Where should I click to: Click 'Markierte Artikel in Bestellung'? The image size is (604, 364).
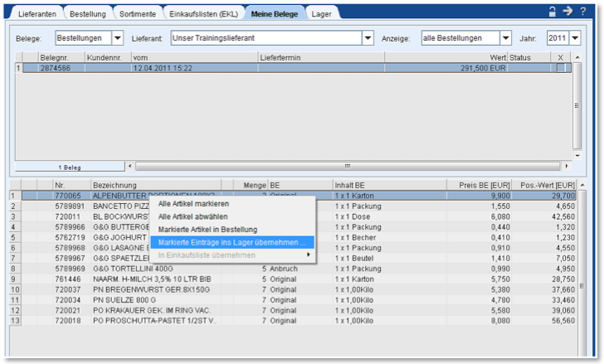pos(207,229)
